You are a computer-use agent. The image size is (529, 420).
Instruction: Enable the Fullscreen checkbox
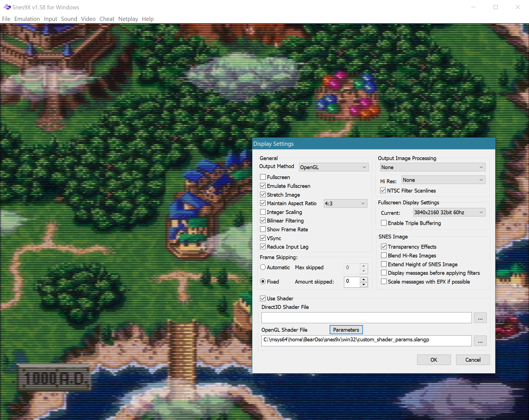(263, 177)
